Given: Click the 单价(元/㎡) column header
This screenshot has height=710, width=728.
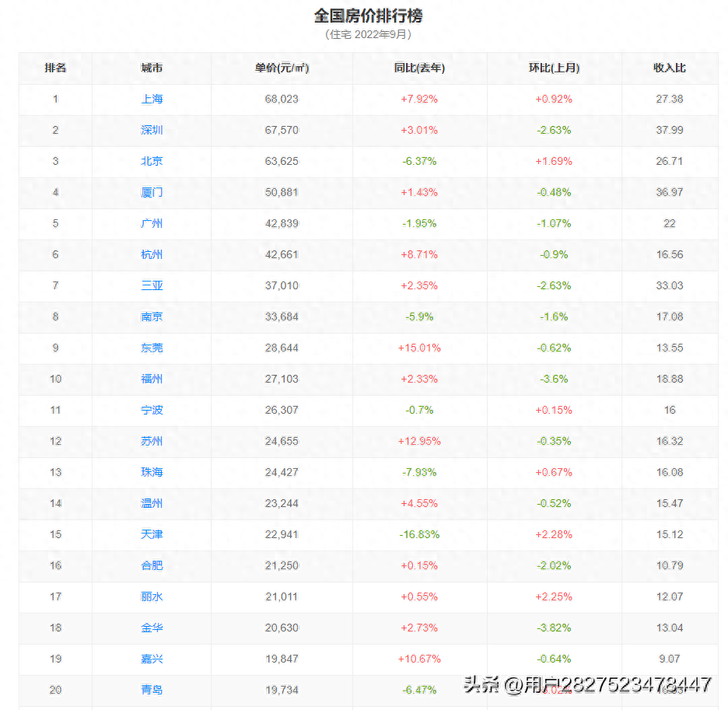Looking at the screenshot, I should tap(282, 68).
